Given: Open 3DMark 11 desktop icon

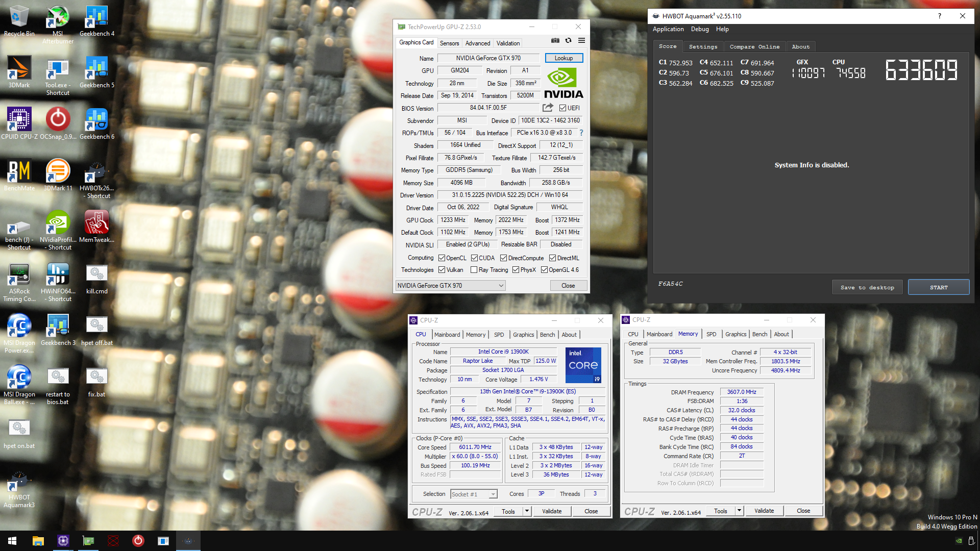Looking at the screenshot, I should (58, 175).
